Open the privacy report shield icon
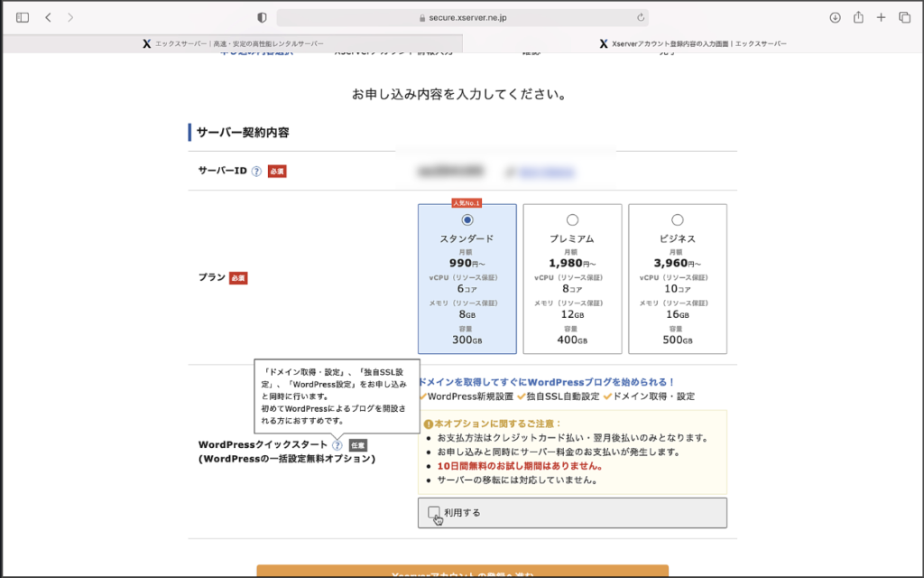This screenshot has width=924, height=578. pyautogui.click(x=263, y=18)
